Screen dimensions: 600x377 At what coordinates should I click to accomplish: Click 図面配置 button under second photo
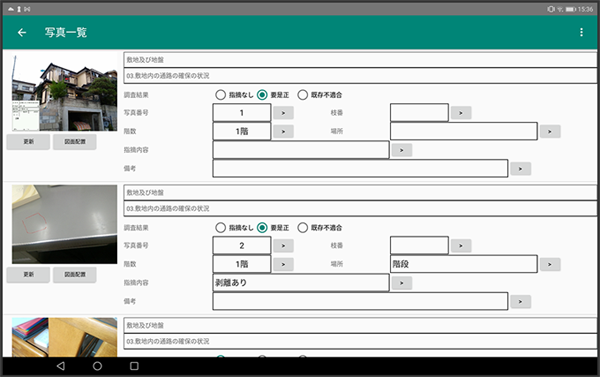point(75,274)
